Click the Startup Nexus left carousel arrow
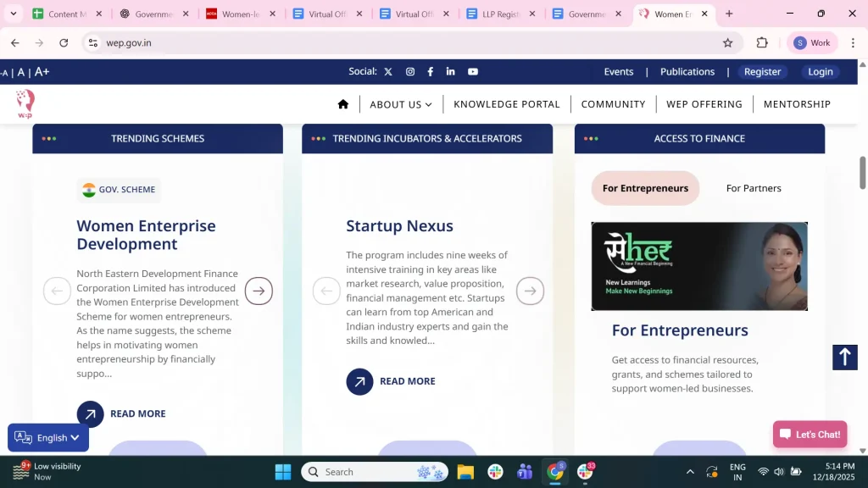This screenshot has height=488, width=868. pos(326,291)
